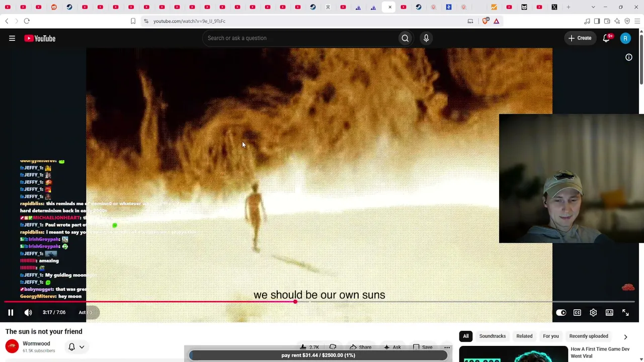Open recommended video thumbnail in sidebar
The image size is (644, 362).
[513, 354]
